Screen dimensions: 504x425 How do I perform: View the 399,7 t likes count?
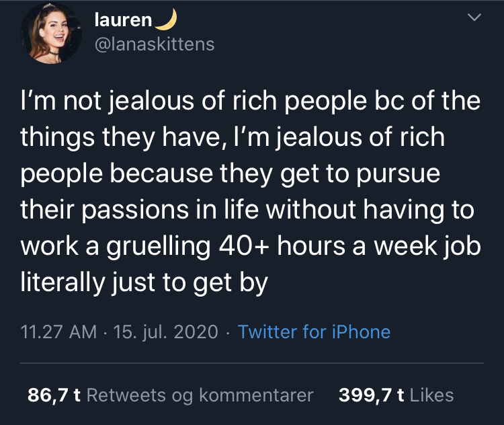[x=371, y=395]
